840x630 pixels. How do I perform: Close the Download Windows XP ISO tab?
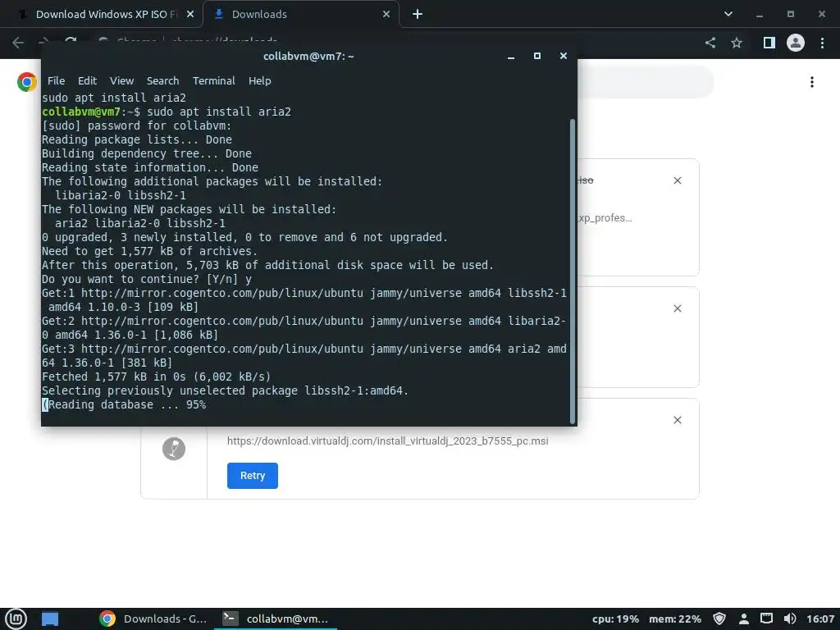(x=190, y=15)
